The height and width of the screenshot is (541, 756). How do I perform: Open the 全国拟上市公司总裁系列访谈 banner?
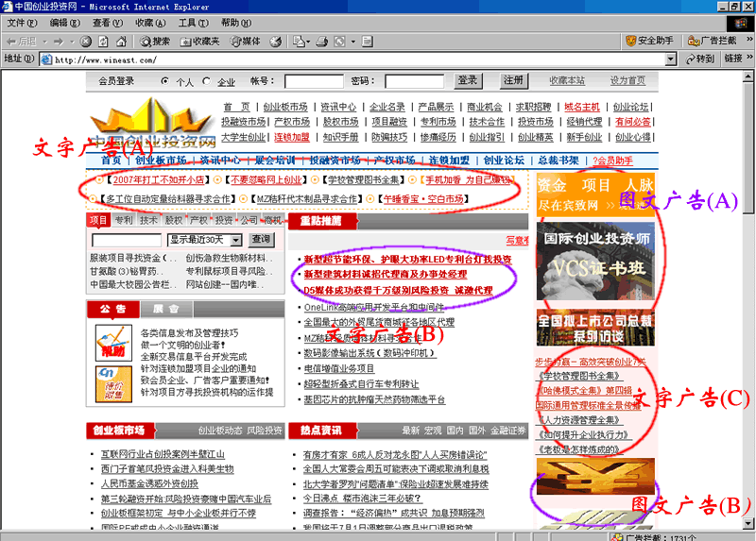click(x=595, y=328)
